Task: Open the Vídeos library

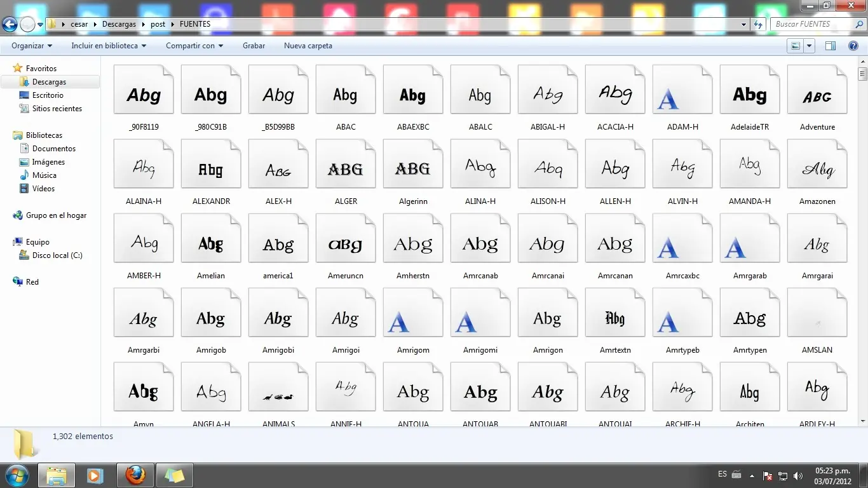Action: [43, 189]
